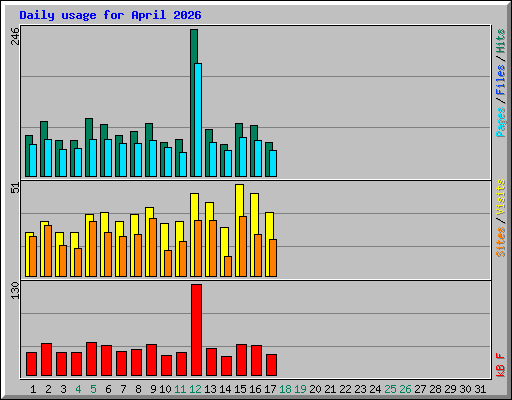Click day label 15 on the x-axis
Screen dimensions: 512x400
click(x=240, y=389)
